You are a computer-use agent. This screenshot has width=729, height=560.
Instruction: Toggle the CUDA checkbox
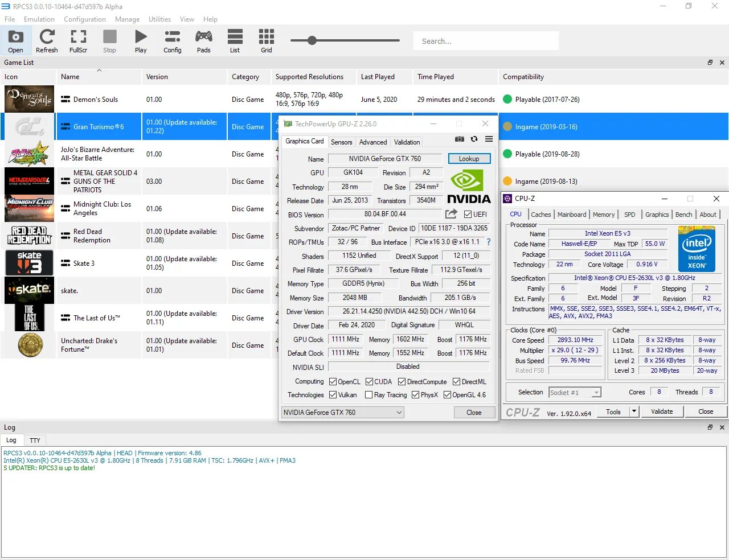click(369, 382)
